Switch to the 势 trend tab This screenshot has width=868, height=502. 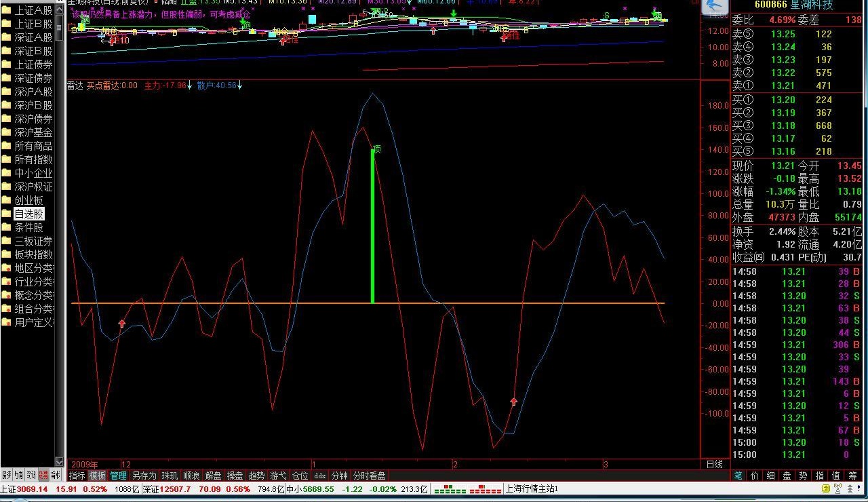point(804,476)
